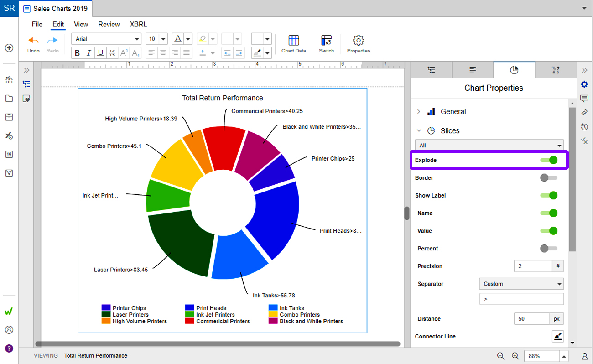Zoom out with magnifier minus
Viewport: 593px width, 364px height.
click(501, 356)
